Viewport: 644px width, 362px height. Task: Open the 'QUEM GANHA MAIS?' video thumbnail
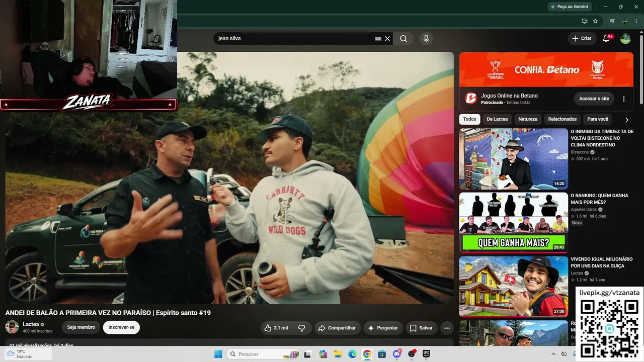click(513, 223)
